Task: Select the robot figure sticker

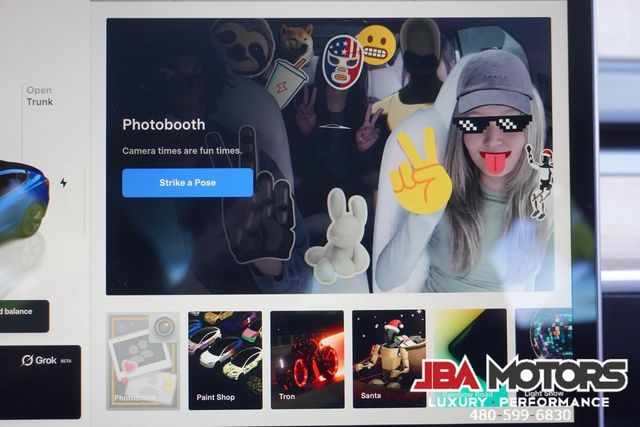Action: (x=540, y=181)
